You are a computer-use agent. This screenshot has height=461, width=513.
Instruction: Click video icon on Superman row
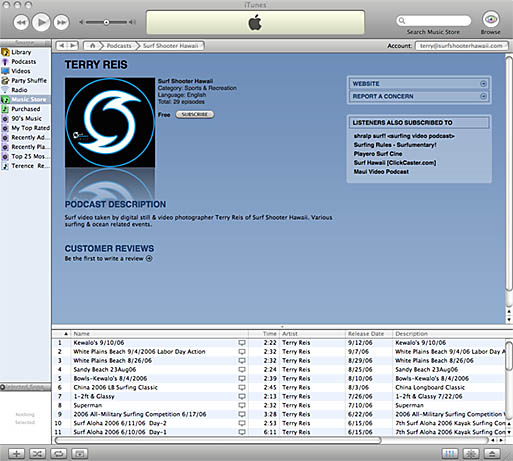point(242,405)
